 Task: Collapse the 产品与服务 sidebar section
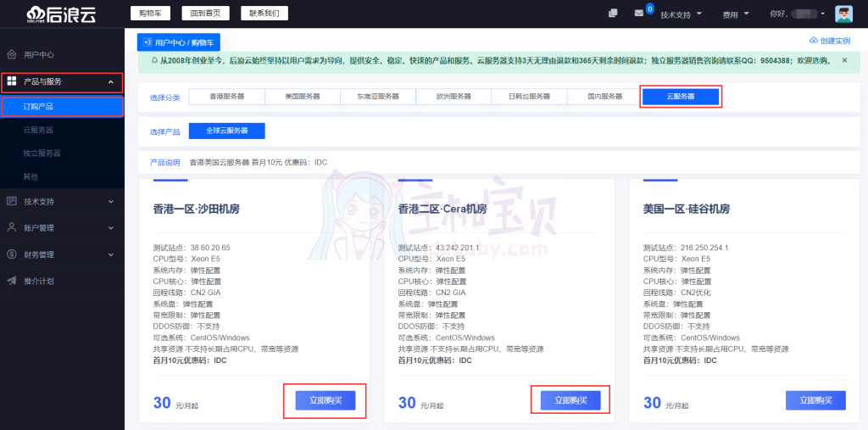(111, 82)
